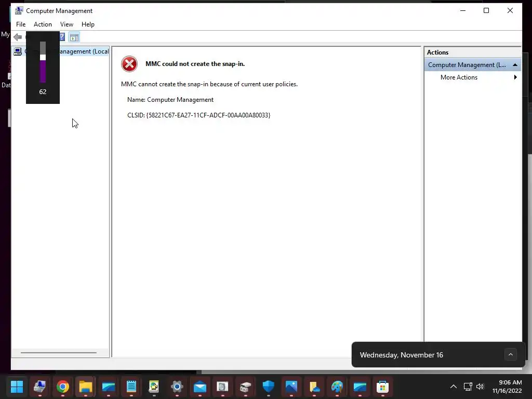Expand the More Actions submenu arrow
This screenshot has width=532, height=399.
tap(515, 77)
